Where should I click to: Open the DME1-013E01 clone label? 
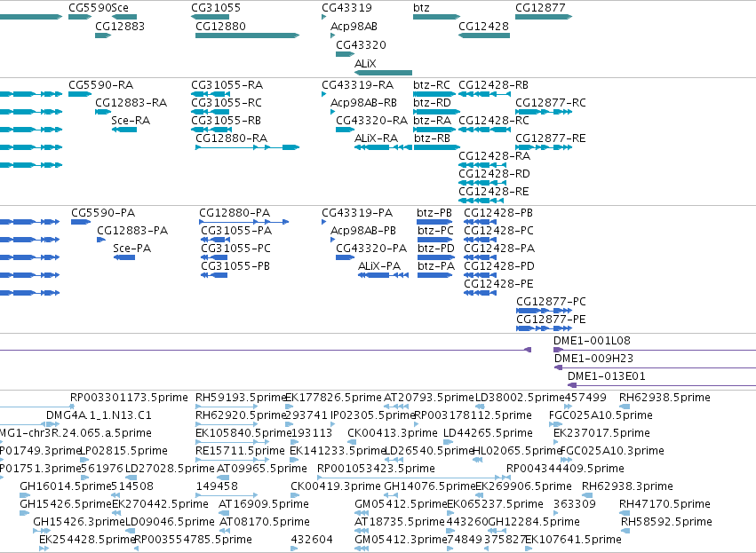point(607,376)
